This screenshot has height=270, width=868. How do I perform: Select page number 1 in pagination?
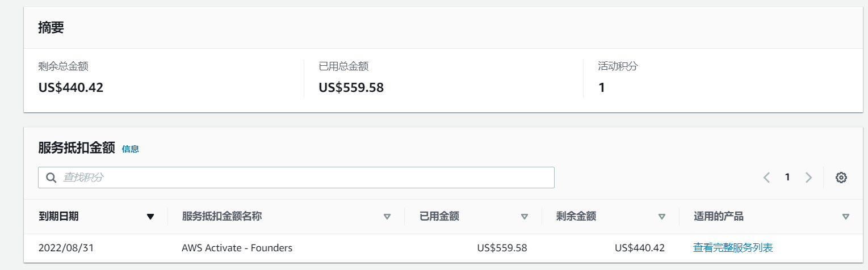787,178
